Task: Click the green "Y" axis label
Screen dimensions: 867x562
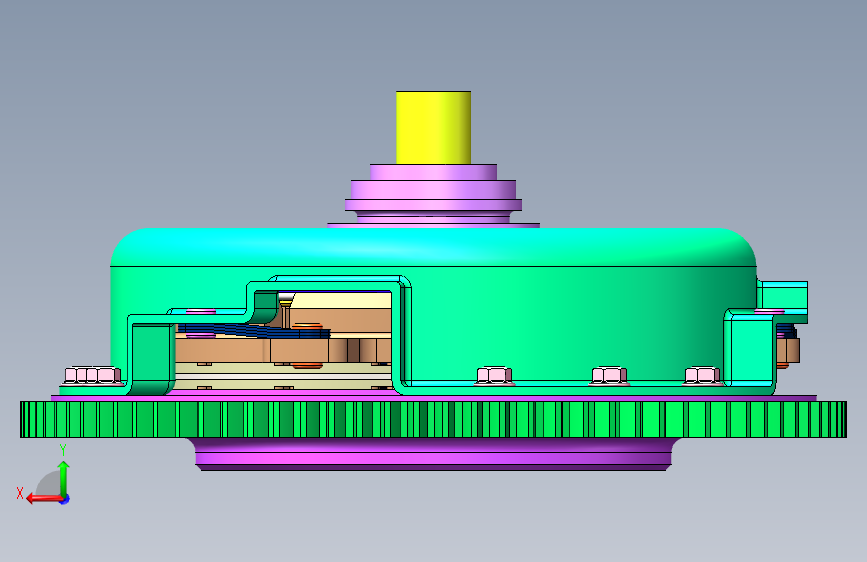Action: point(63,450)
